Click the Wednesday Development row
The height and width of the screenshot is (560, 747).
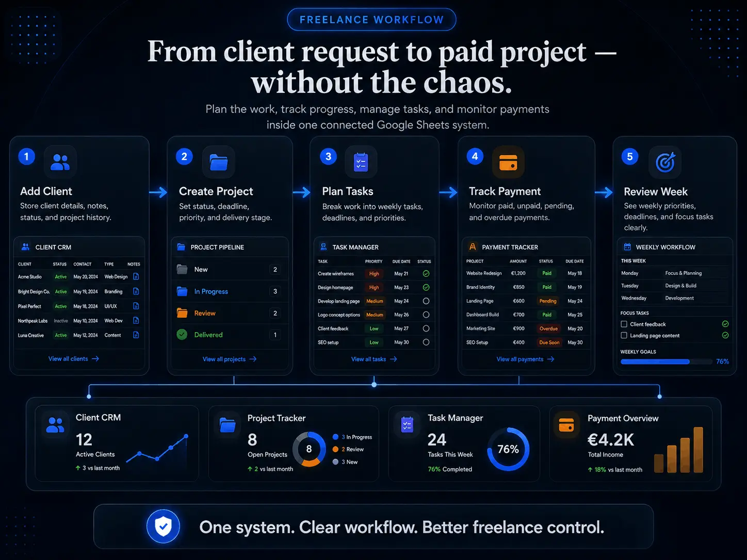click(x=675, y=298)
